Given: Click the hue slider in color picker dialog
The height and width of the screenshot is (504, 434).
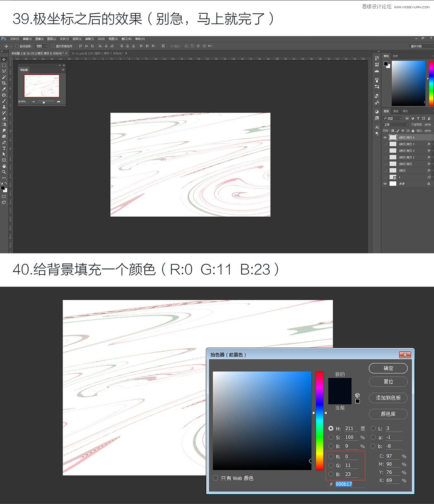Looking at the screenshot, I should click(x=319, y=420).
